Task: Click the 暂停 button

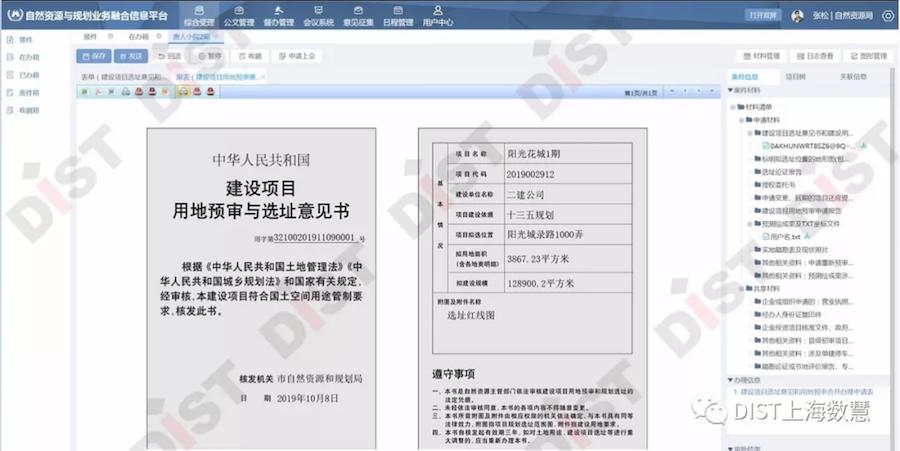Action: tap(210, 56)
